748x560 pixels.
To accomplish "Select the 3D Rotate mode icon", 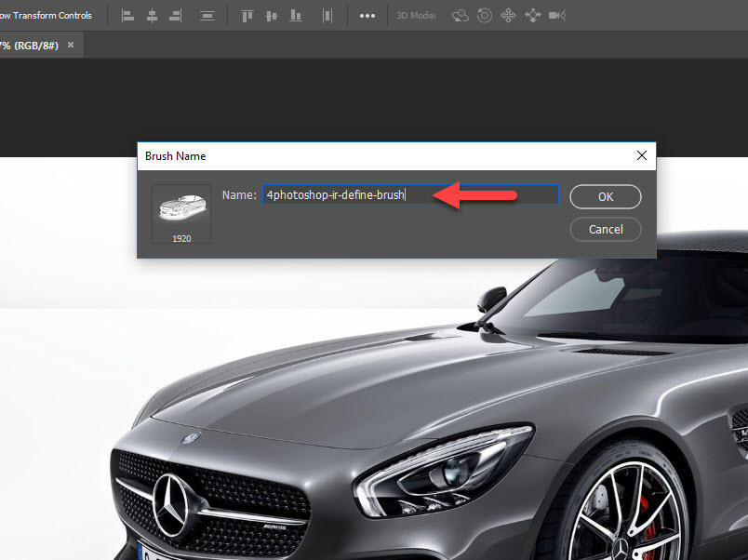I will [x=461, y=16].
